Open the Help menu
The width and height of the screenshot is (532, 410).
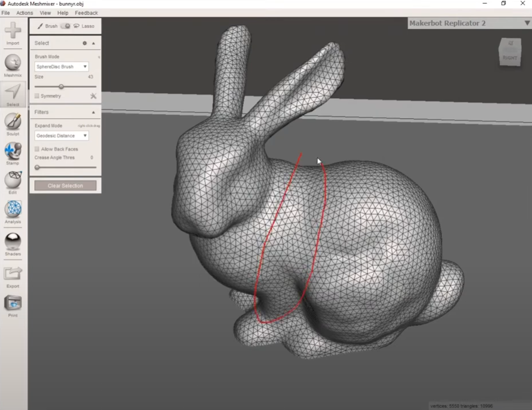(x=63, y=13)
